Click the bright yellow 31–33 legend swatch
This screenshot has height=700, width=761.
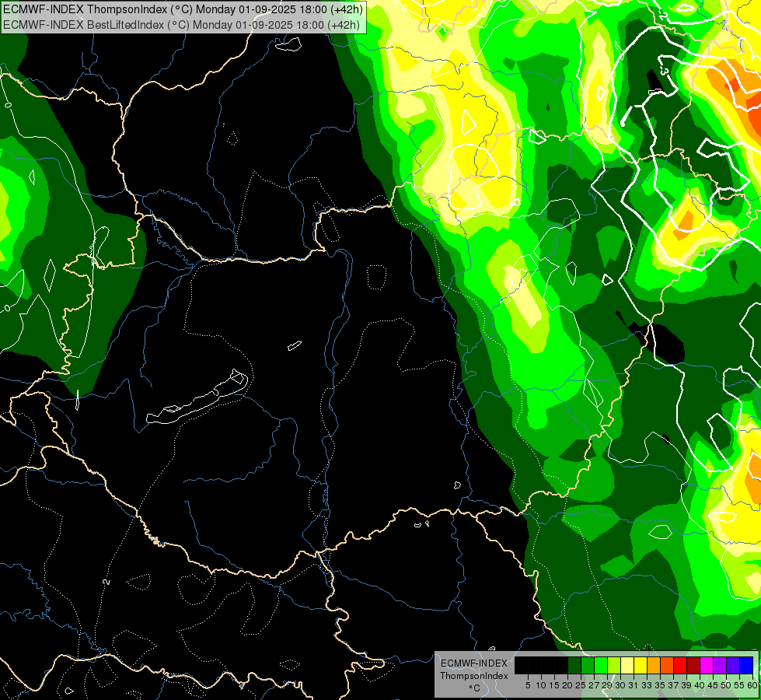point(641,665)
